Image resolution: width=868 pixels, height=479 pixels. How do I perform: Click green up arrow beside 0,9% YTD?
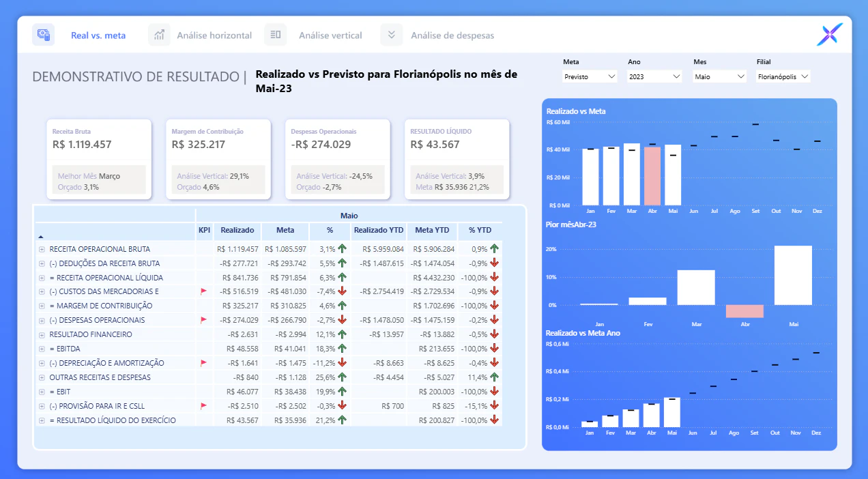coord(495,249)
